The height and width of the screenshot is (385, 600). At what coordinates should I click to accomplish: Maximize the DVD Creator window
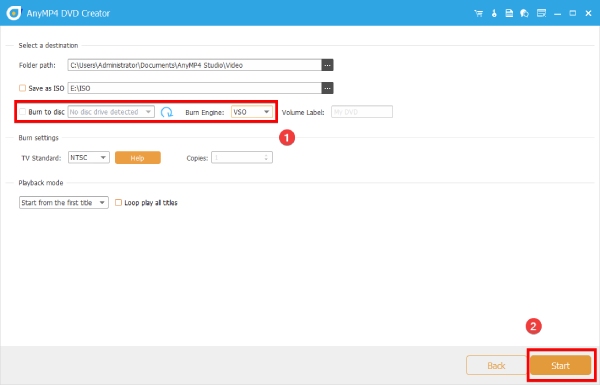tap(572, 13)
